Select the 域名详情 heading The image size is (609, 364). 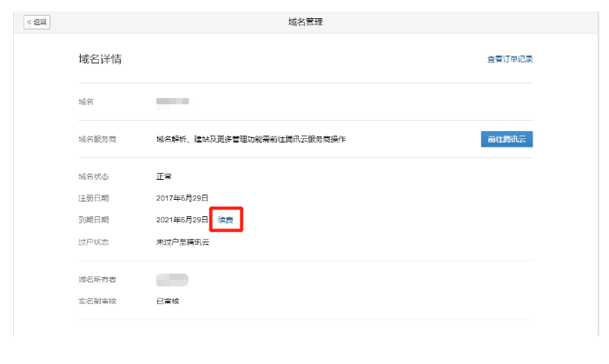click(x=100, y=59)
